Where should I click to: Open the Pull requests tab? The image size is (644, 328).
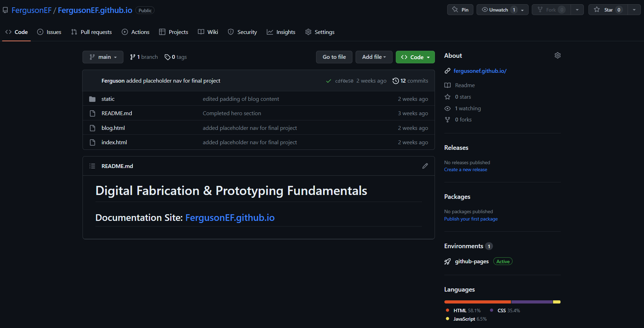91,32
